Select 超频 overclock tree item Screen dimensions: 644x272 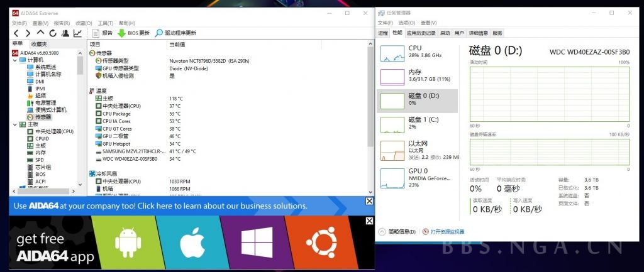click(36, 95)
